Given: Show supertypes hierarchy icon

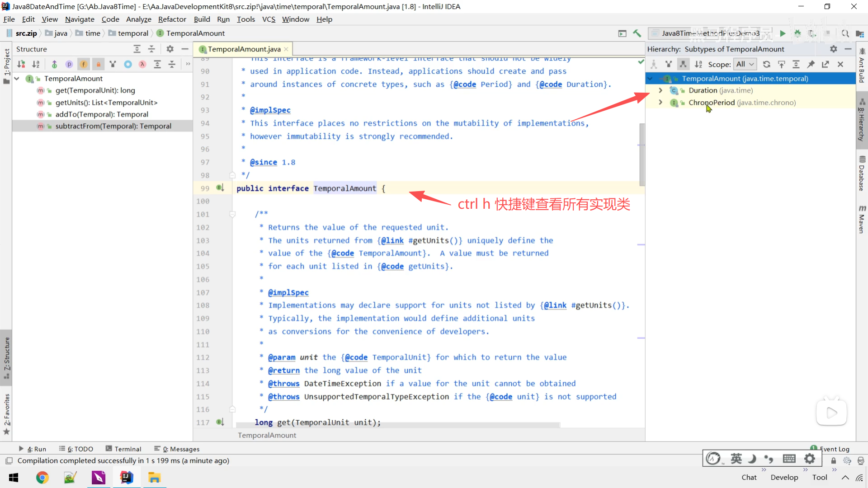Looking at the screenshot, I should [x=668, y=64].
